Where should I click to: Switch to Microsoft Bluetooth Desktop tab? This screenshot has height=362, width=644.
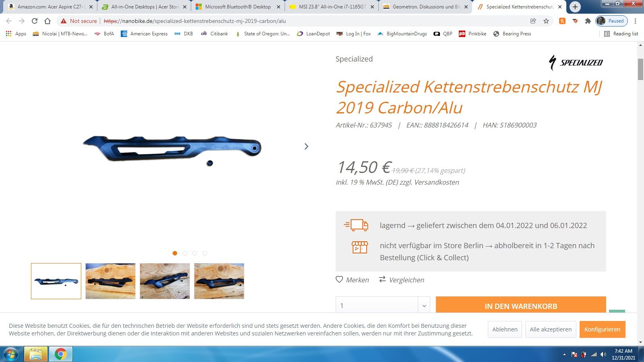(237, 7)
